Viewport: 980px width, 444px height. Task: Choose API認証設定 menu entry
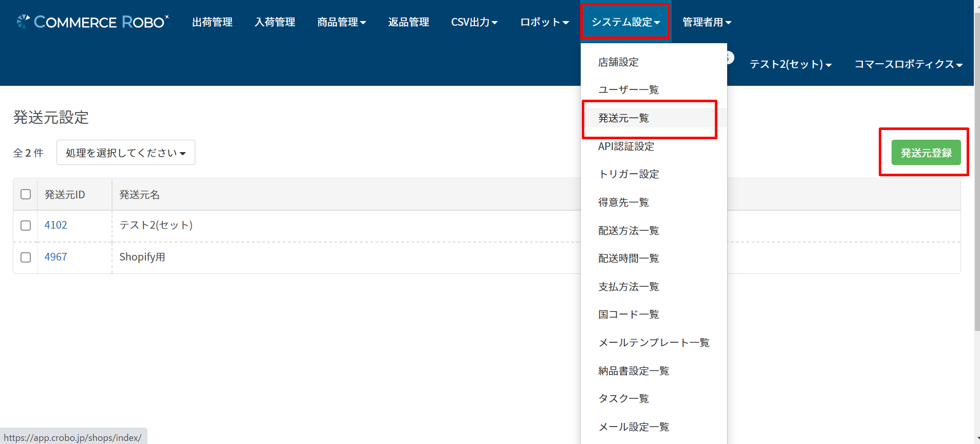(654, 146)
